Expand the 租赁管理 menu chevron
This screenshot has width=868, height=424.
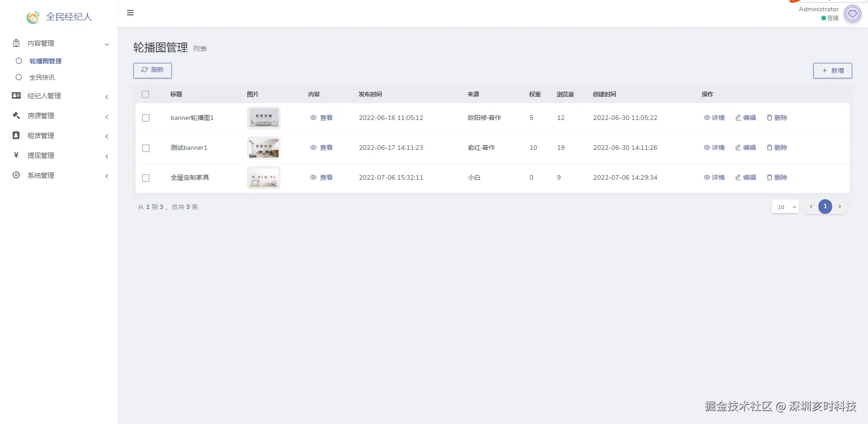(107, 136)
